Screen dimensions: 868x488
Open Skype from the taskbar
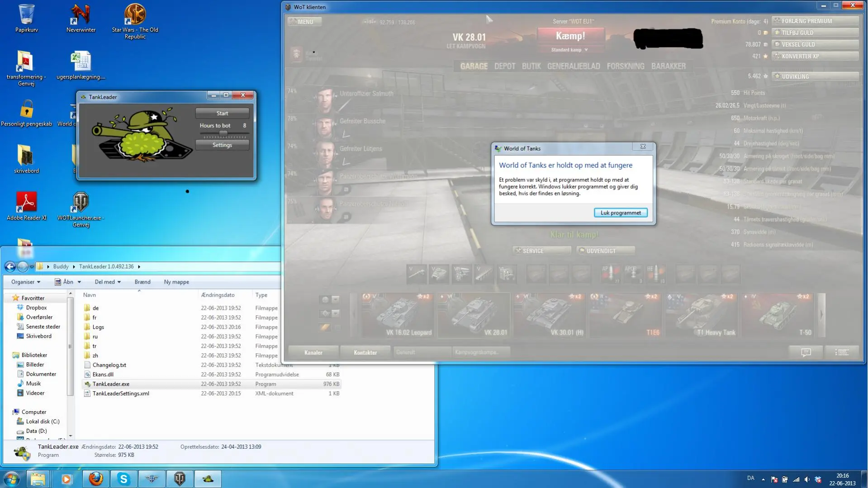point(123,479)
